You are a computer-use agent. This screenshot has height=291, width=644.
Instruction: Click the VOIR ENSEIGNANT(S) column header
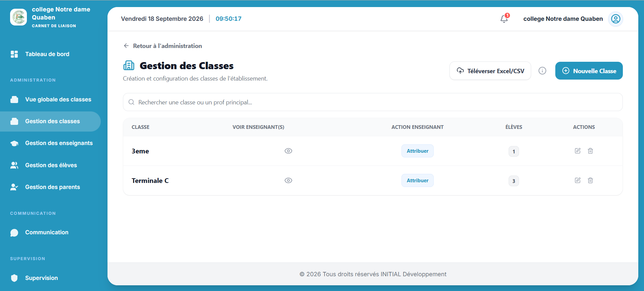tap(258, 127)
